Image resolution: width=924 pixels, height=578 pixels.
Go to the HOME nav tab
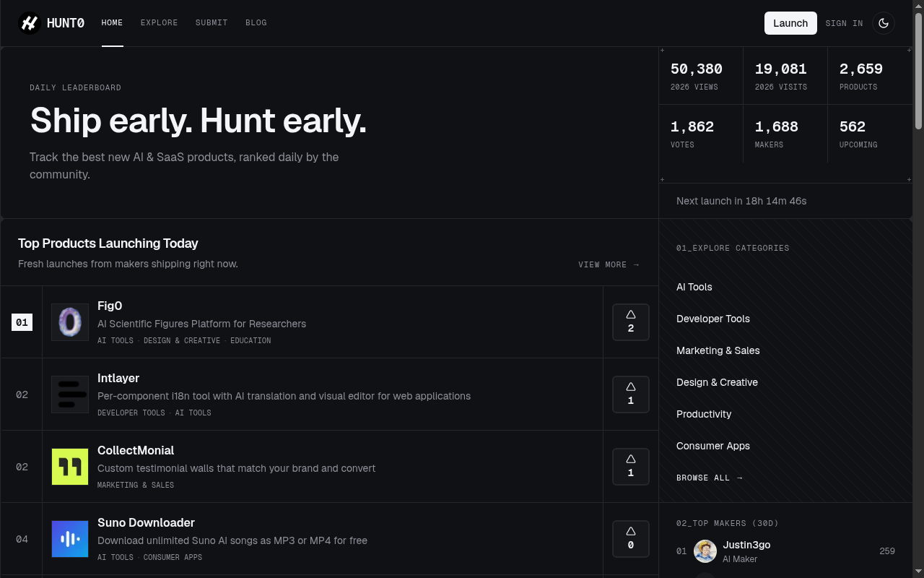pos(112,23)
